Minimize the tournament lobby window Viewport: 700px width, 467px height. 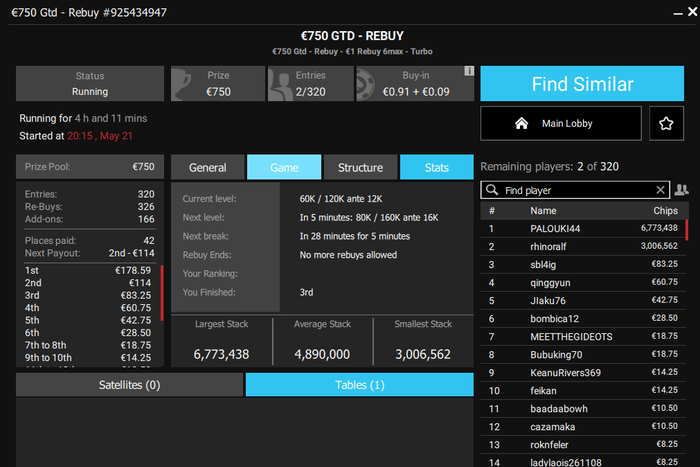pyautogui.click(x=678, y=14)
